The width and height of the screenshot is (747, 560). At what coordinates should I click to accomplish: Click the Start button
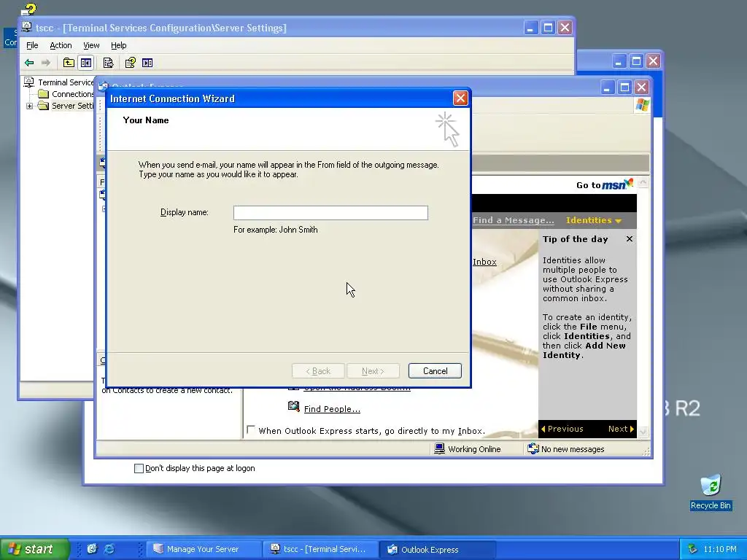coord(34,549)
